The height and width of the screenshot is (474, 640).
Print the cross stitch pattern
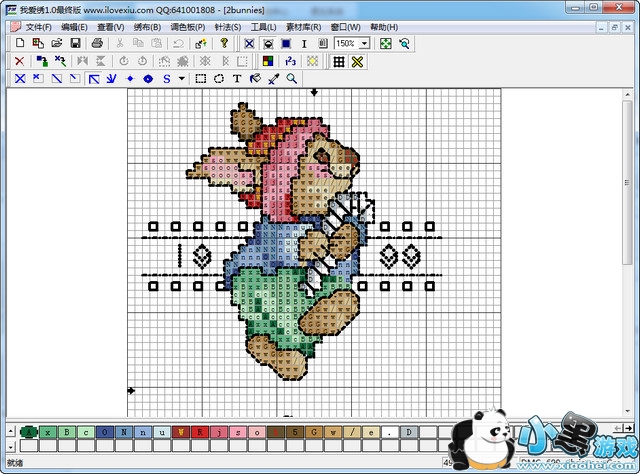[97, 43]
